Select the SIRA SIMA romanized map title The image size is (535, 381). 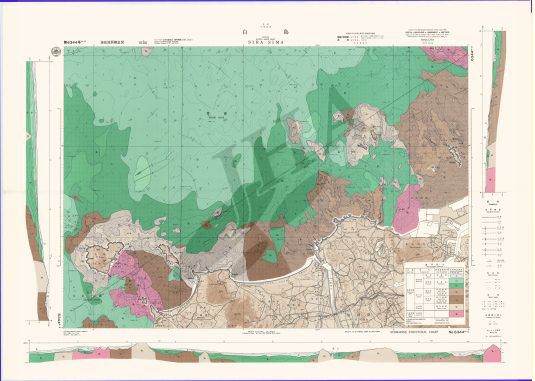265,43
